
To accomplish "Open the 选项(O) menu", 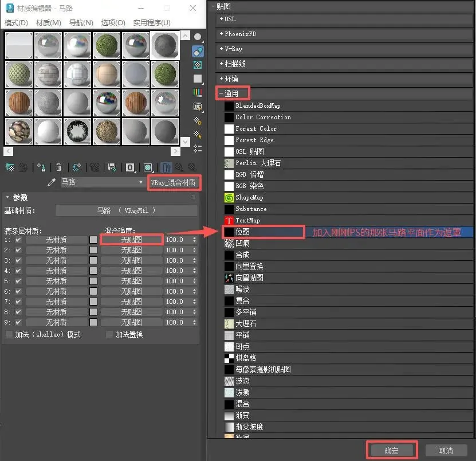I will [x=113, y=23].
